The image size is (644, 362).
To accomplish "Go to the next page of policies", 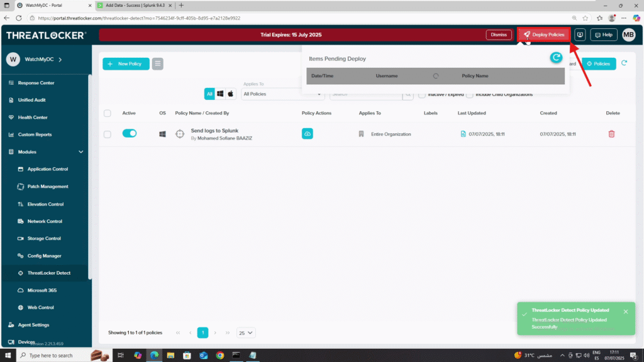I will tap(215, 333).
